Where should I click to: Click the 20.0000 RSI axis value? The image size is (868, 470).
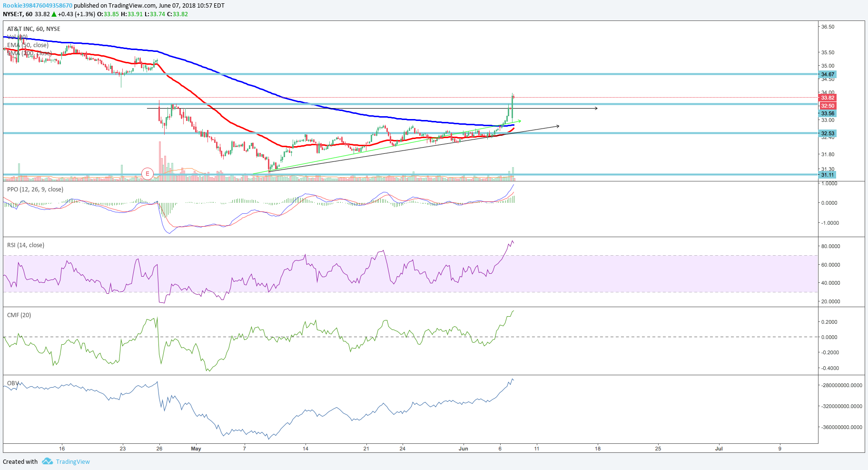pos(830,301)
